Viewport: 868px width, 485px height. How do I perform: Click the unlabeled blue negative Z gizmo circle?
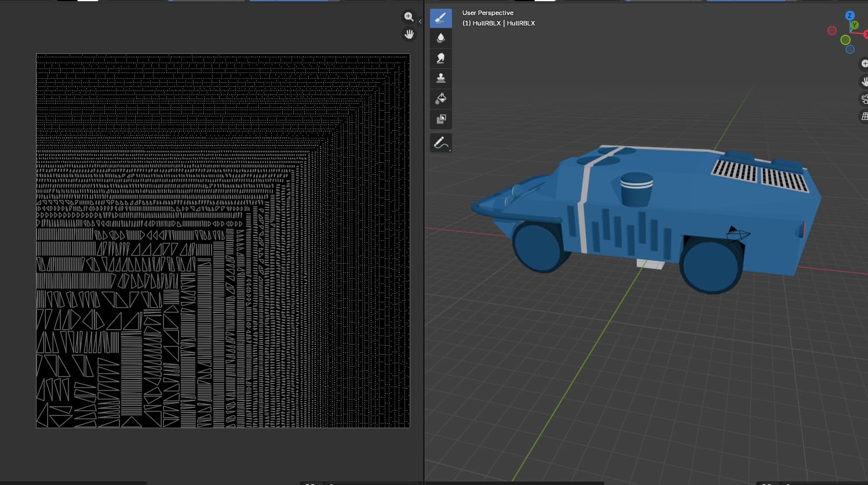tap(850, 49)
